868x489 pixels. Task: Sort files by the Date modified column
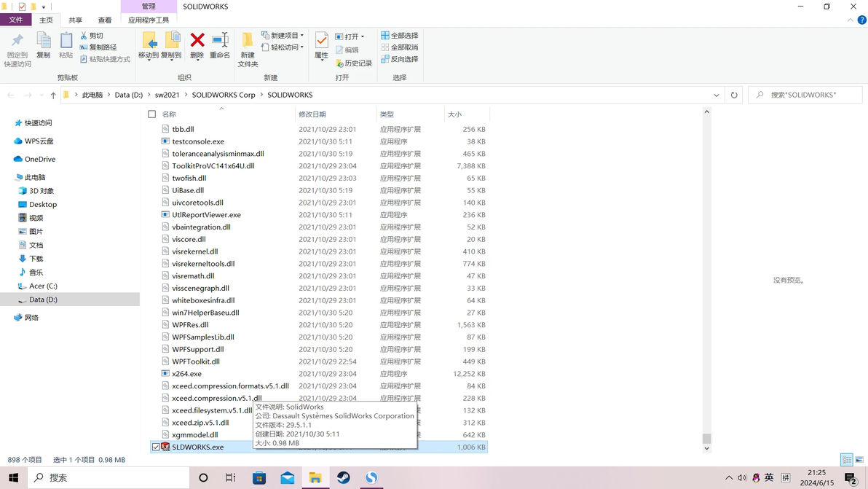pyautogui.click(x=313, y=114)
